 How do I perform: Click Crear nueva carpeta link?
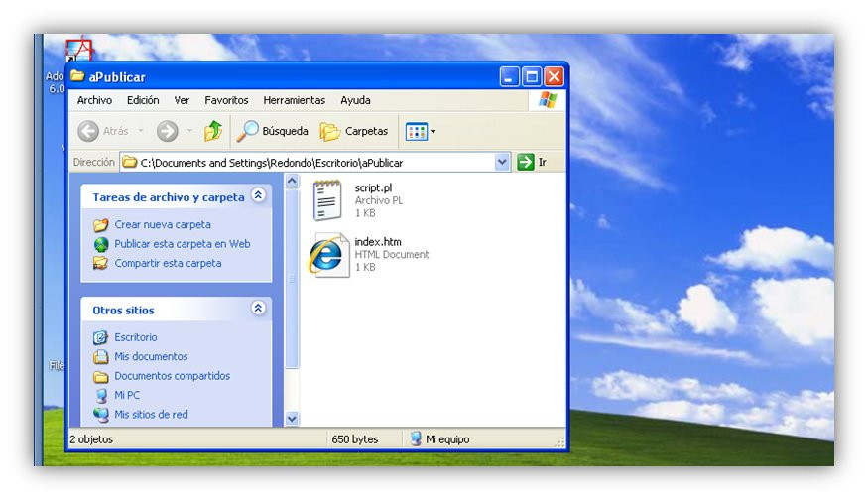point(163,225)
